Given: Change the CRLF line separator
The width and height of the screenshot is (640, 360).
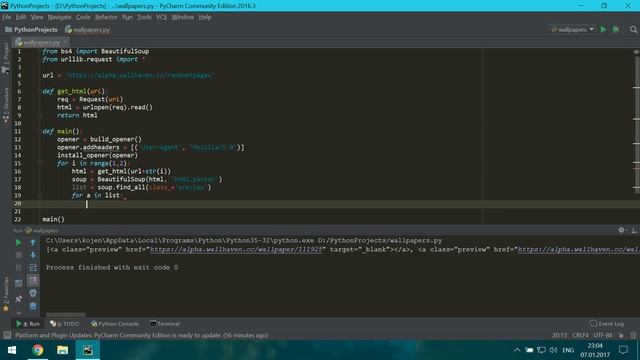Looking at the screenshot, I should [x=581, y=335].
